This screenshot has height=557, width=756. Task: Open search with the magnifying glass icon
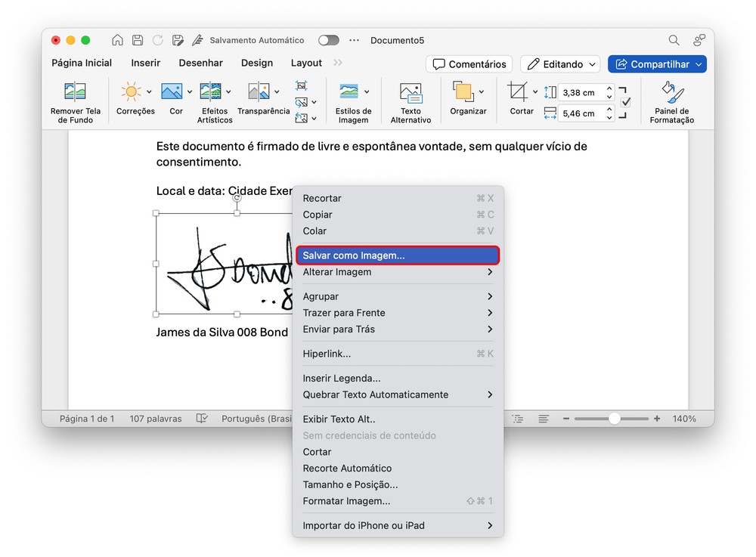pos(674,40)
